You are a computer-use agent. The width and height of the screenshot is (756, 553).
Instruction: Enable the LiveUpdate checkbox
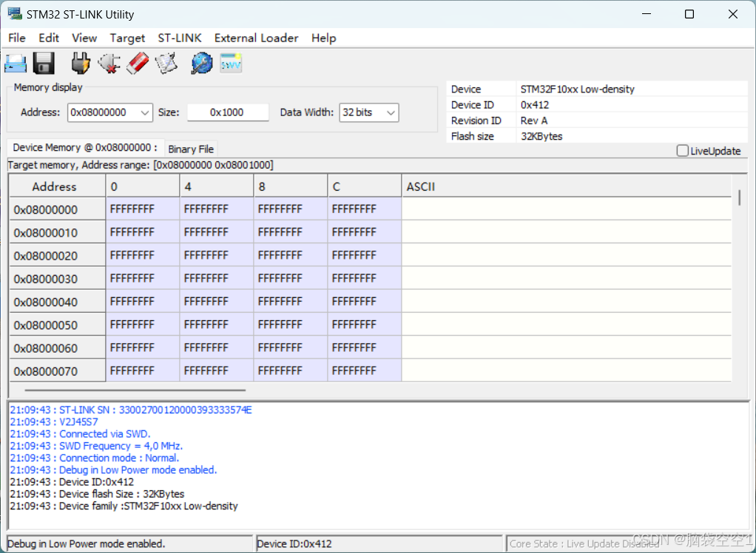click(682, 151)
